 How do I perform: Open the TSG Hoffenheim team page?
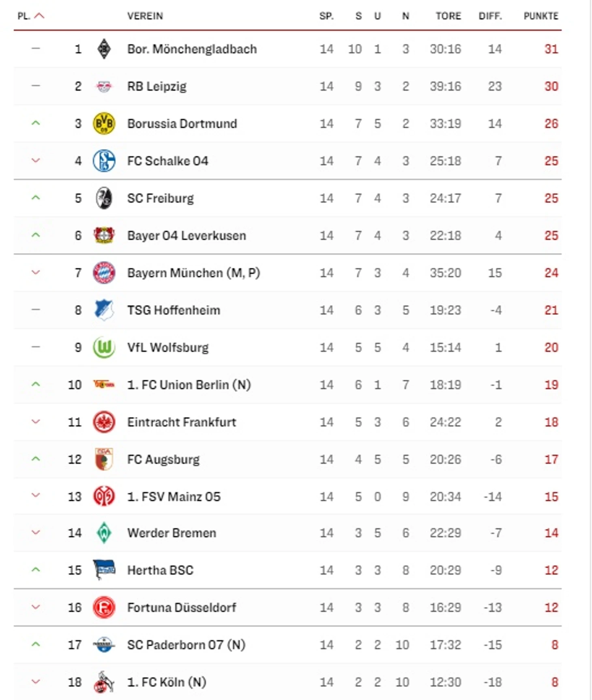click(174, 310)
